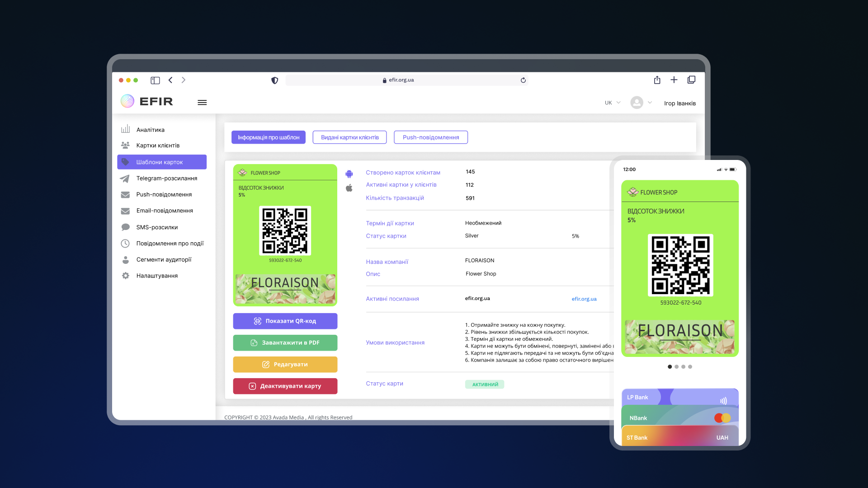This screenshot has height=488, width=868.
Task: Click the first page dot on phone
Action: (x=670, y=367)
